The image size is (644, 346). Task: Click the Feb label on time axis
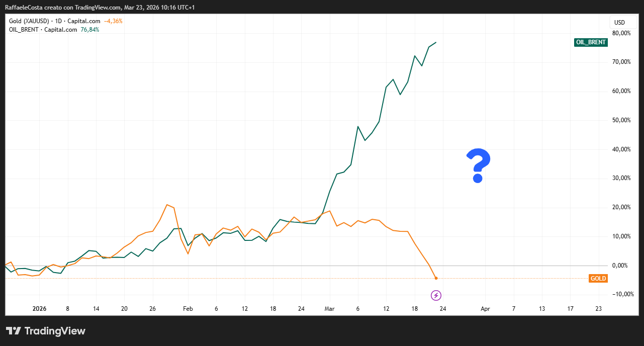[188, 309]
